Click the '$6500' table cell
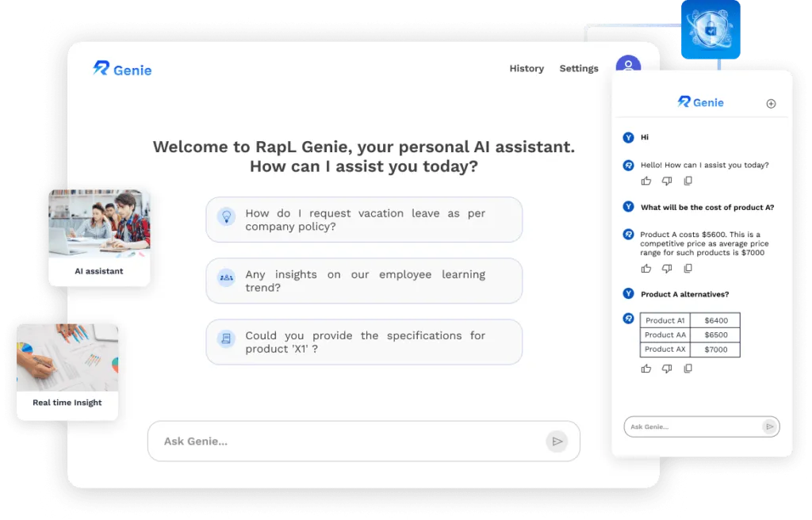This screenshot has width=812, height=520. click(716, 335)
